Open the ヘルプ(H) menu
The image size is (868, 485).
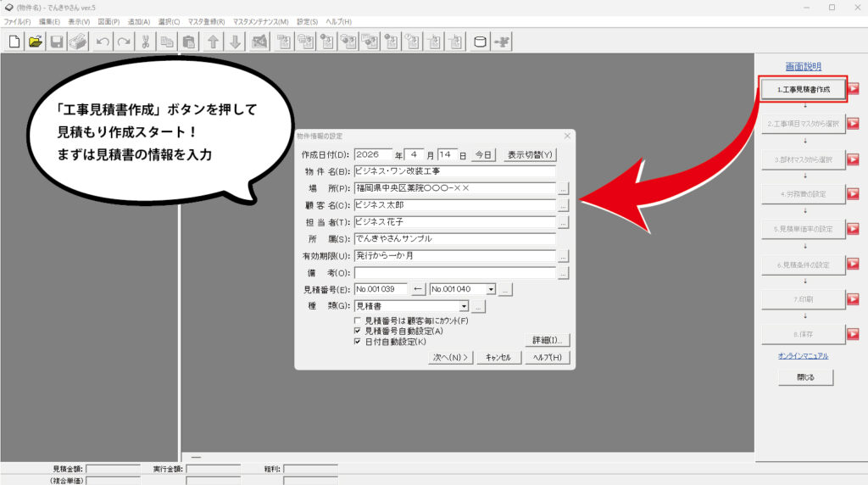[x=338, y=21]
